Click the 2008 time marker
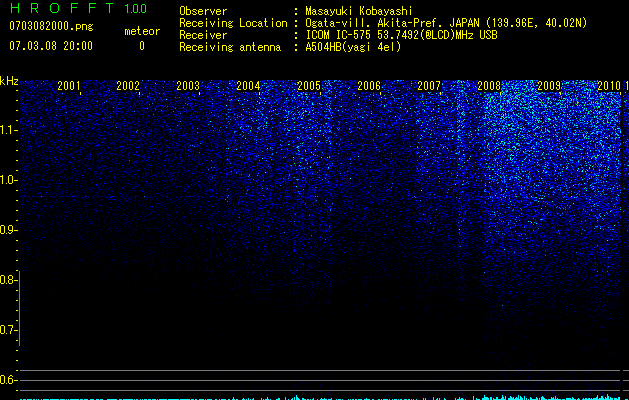Viewport: 629px width, 400px height. pos(489,85)
